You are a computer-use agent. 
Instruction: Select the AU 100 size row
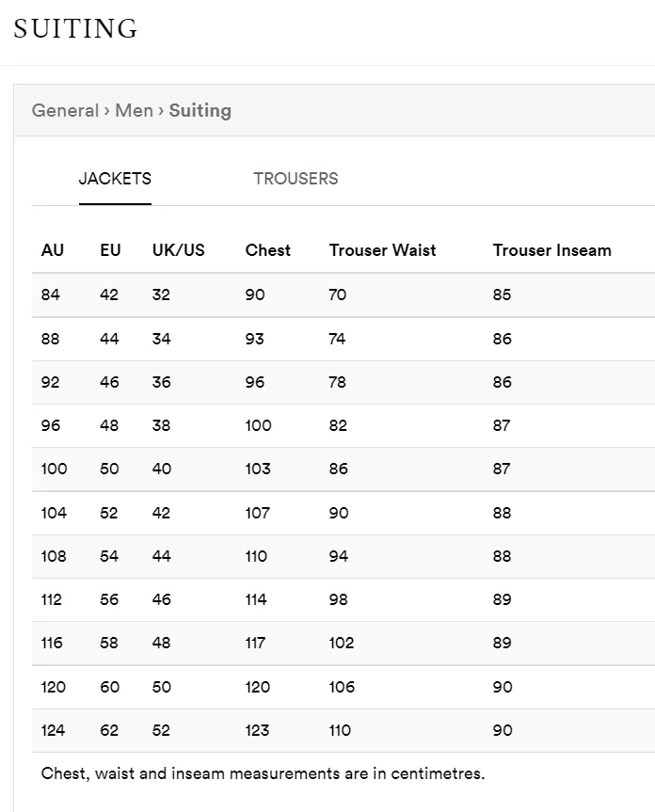tap(55, 469)
